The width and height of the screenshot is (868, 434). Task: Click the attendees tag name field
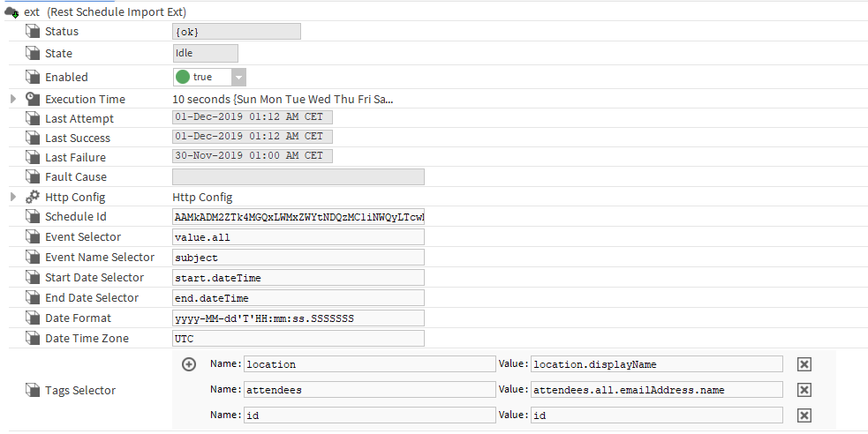369,390
